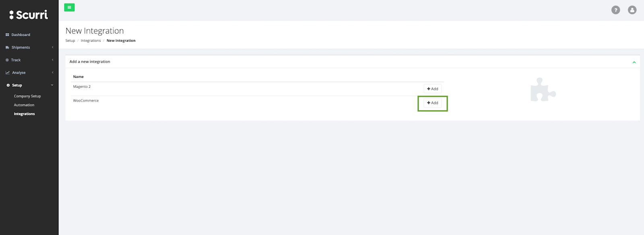Image resolution: width=644 pixels, height=235 pixels.
Task: Click the puzzle piece integration image
Action: 543,89
